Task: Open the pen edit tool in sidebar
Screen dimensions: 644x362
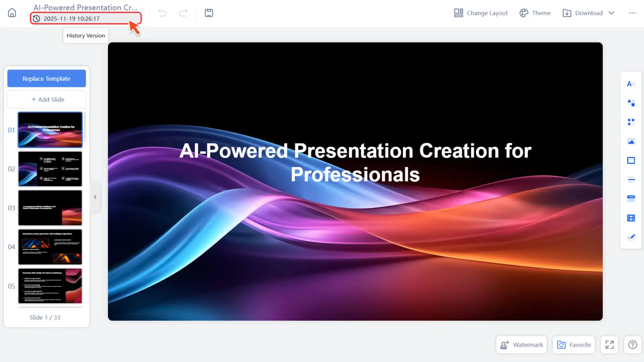Action: tap(631, 237)
